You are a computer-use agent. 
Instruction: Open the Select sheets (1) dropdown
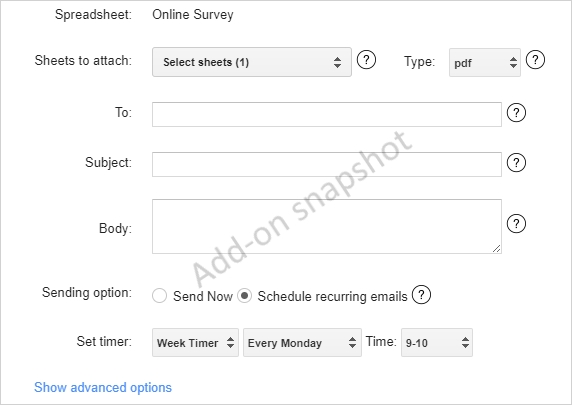point(252,62)
